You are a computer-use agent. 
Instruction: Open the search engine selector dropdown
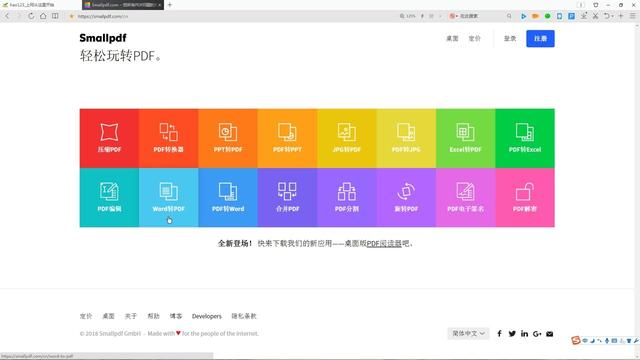(x=452, y=16)
